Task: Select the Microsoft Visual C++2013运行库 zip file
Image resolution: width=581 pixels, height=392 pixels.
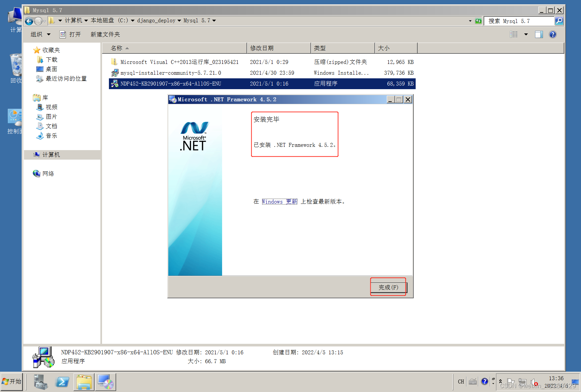Action: (262, 62)
